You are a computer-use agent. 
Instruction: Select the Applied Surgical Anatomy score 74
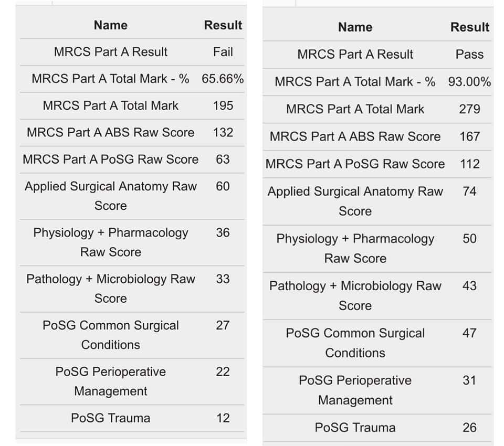coord(469,192)
